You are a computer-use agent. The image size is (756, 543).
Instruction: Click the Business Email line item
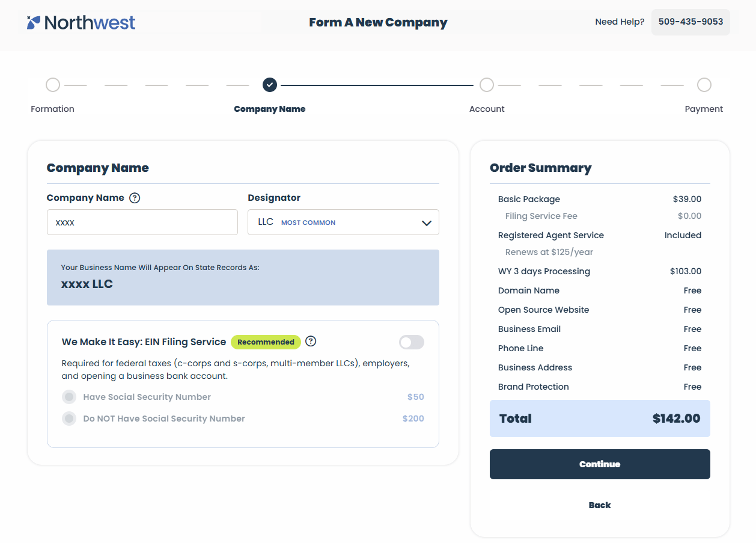[x=600, y=329]
